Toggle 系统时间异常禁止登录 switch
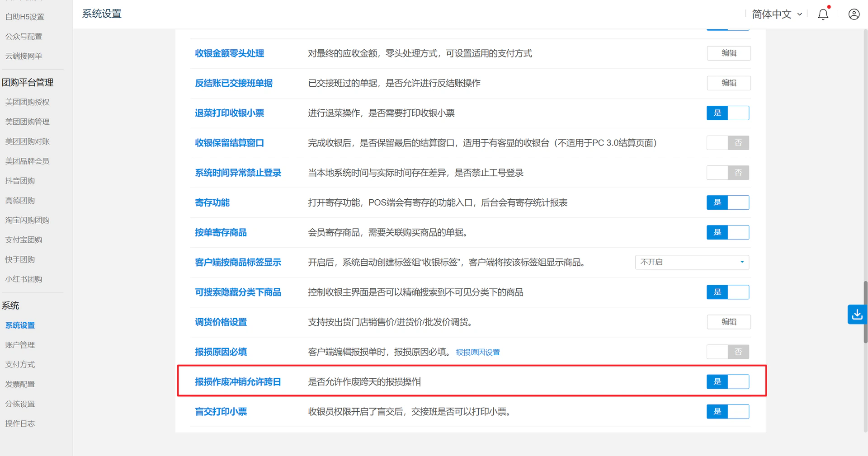This screenshot has width=868, height=456. [728, 173]
